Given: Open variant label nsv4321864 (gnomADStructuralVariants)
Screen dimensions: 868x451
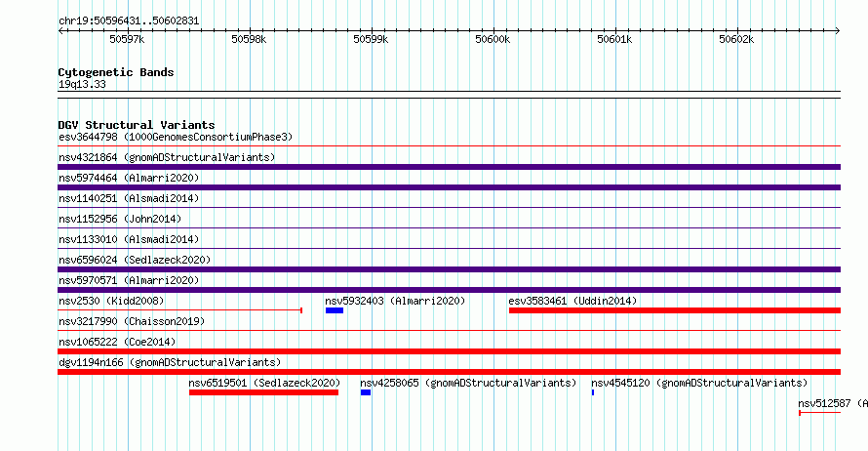Looking at the screenshot, I should (x=167, y=157).
